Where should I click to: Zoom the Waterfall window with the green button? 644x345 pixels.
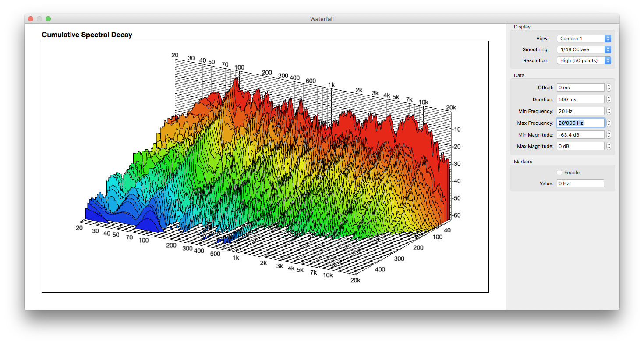(48, 19)
